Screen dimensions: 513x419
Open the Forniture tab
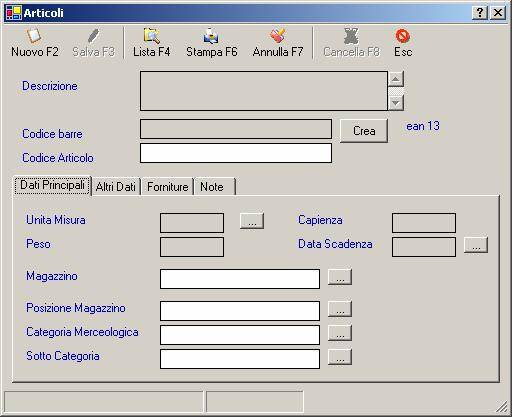tap(167, 187)
